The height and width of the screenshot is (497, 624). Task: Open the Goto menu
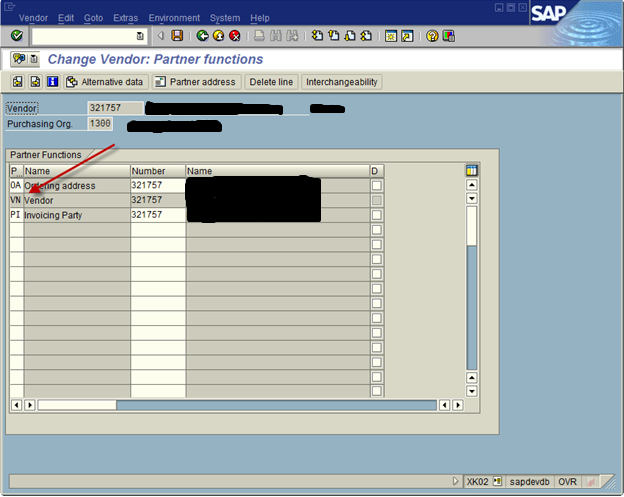(93, 18)
